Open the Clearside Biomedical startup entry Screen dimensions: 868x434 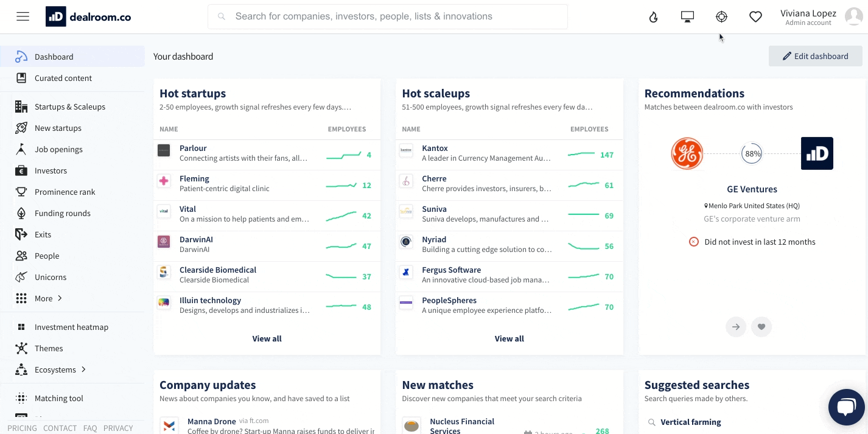tap(267, 276)
